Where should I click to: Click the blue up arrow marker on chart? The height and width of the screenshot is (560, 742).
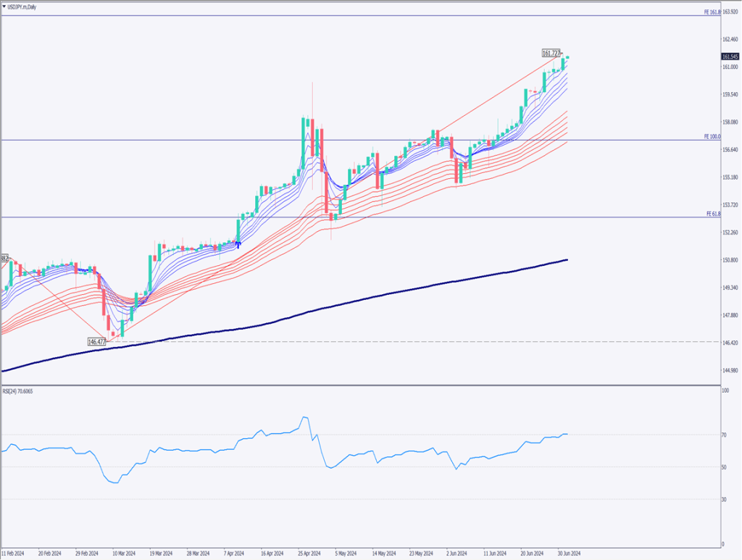tap(238, 244)
